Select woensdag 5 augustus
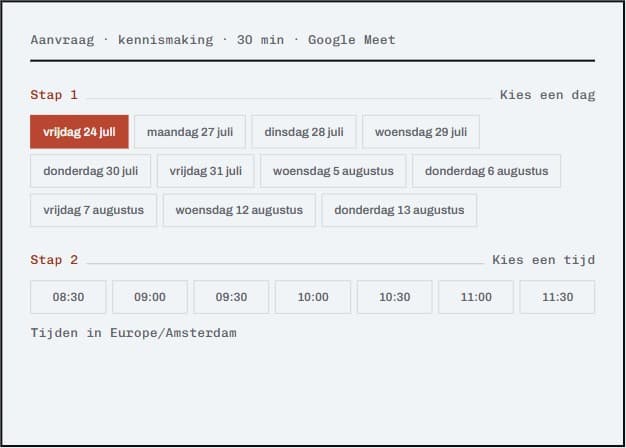 333,171
